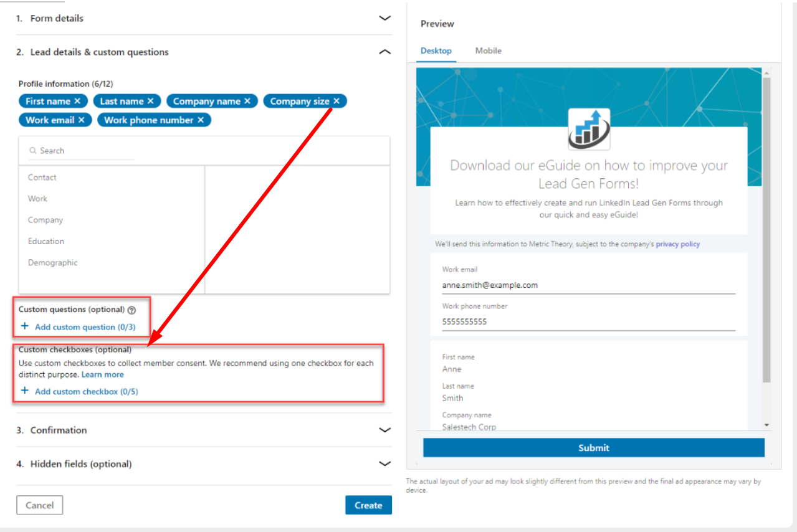The width and height of the screenshot is (797, 532).
Task: Switch to the Desktop preview tab
Action: click(436, 51)
